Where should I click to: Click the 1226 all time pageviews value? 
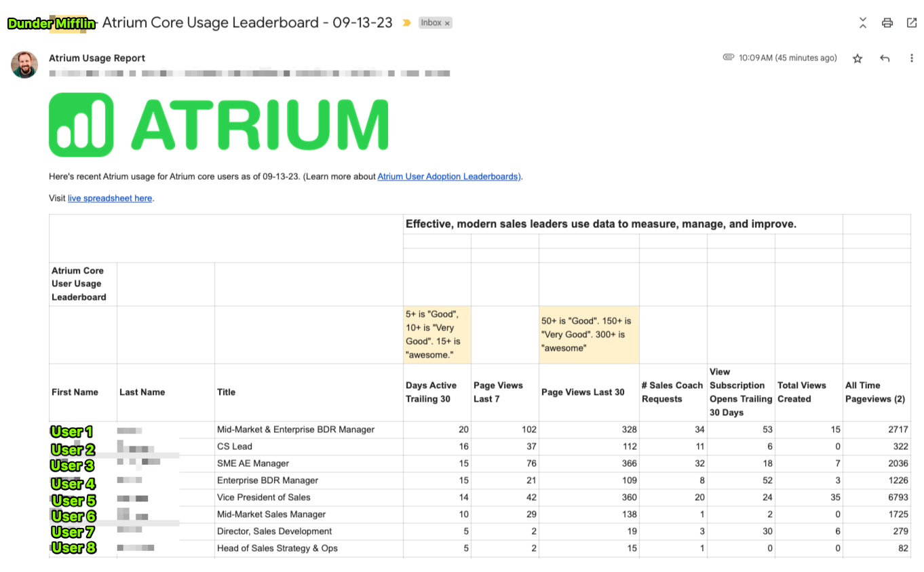click(x=897, y=480)
